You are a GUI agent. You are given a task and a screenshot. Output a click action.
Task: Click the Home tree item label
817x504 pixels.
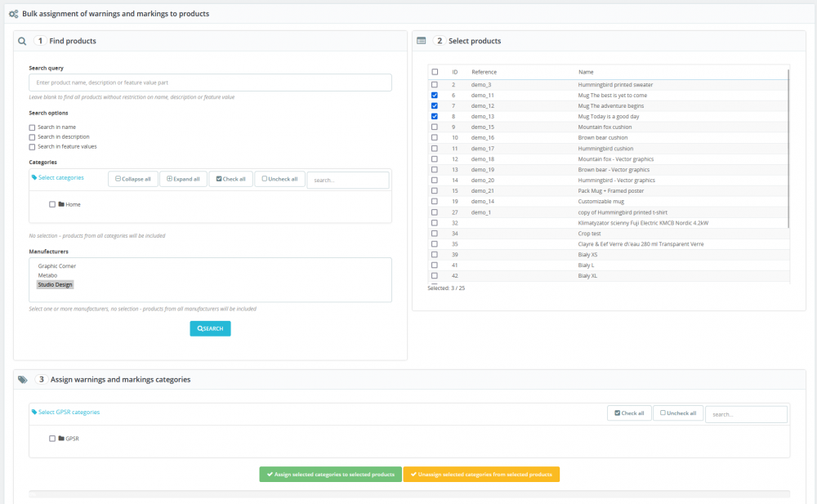tap(73, 204)
